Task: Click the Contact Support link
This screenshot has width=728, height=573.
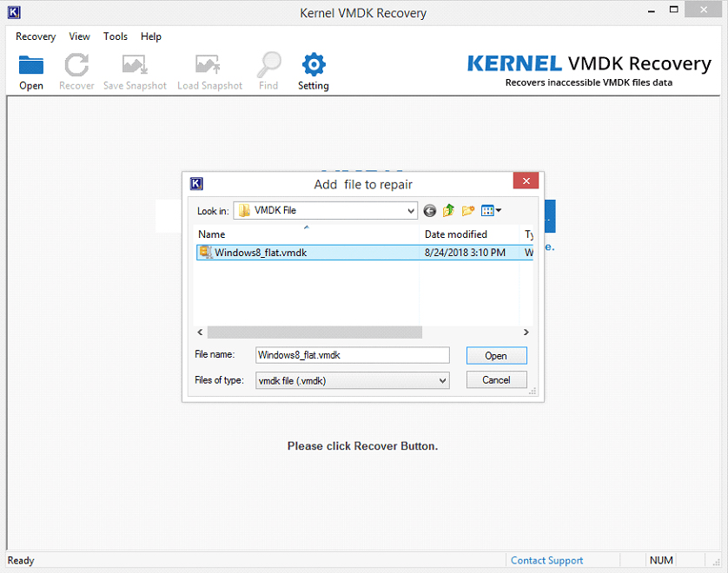Action: (546, 561)
